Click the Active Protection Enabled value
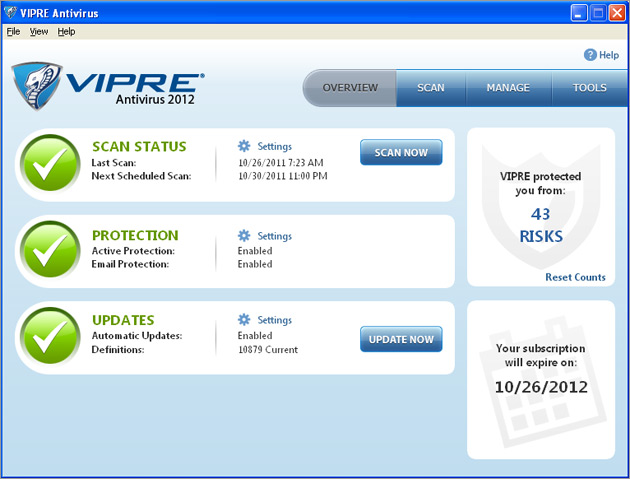The height and width of the screenshot is (479, 630). [x=255, y=251]
